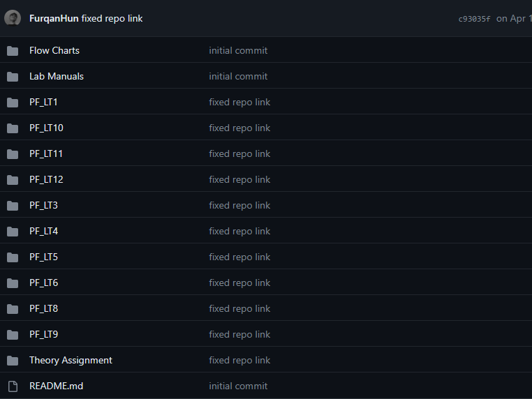Click the PF_LT1 folder icon
Viewport: 532px width, 399px height.
pyautogui.click(x=13, y=103)
